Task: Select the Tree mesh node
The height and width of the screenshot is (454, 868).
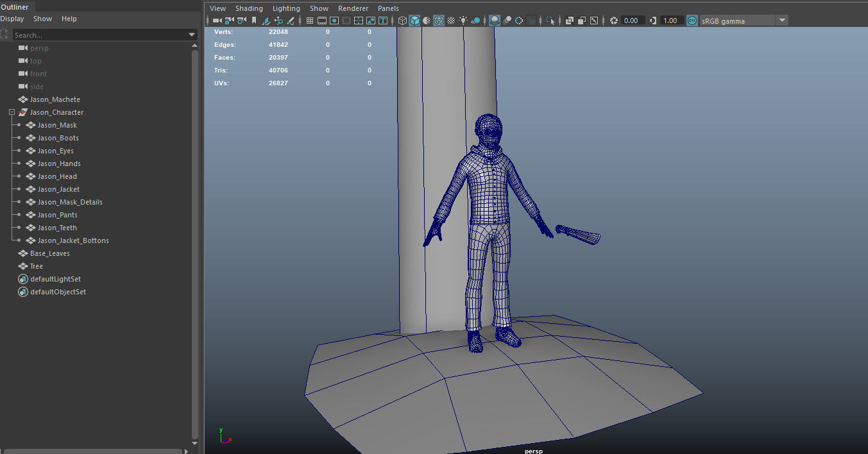Action: tap(37, 266)
